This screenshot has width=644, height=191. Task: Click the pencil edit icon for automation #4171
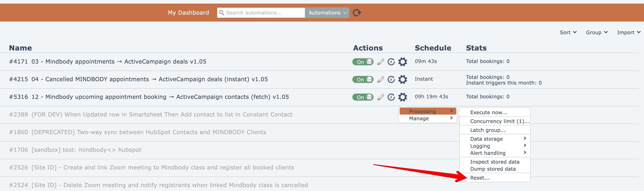click(x=380, y=62)
